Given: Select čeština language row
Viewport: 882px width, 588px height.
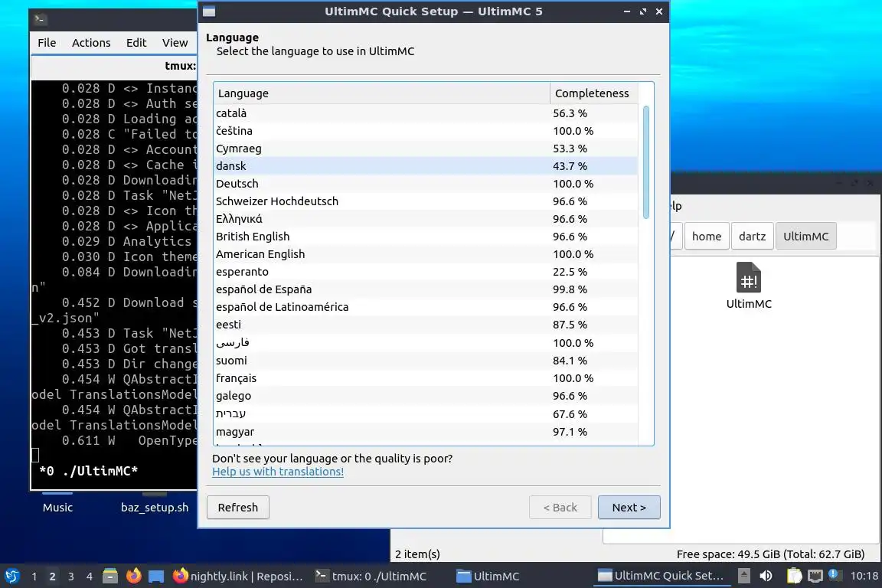Looking at the screenshot, I should tap(425, 131).
